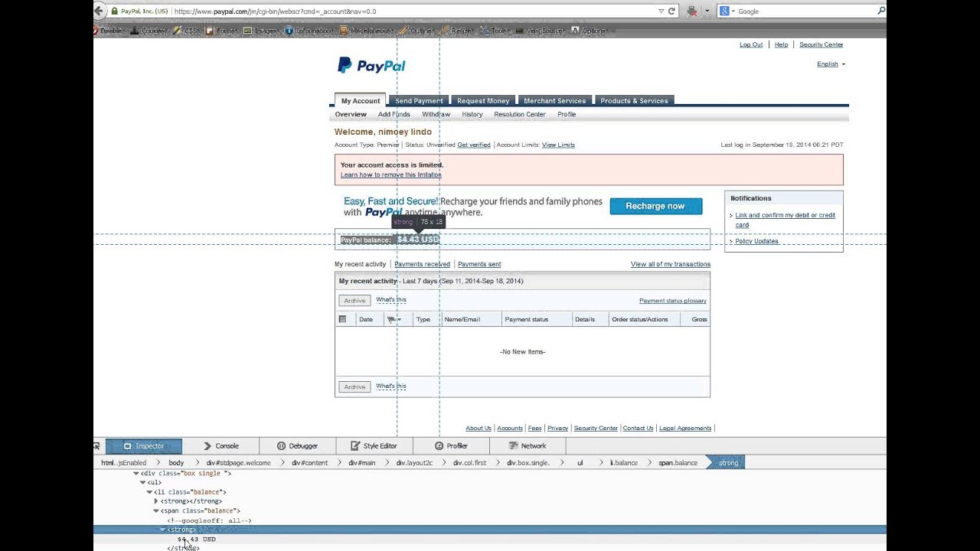Switch to the Request Money tab

pyautogui.click(x=483, y=101)
